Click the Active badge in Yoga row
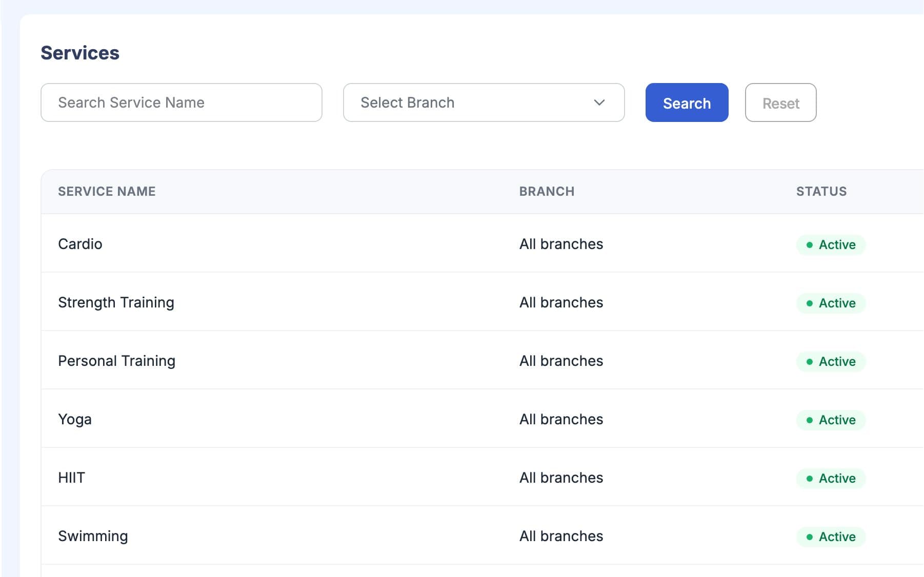 pyautogui.click(x=831, y=420)
